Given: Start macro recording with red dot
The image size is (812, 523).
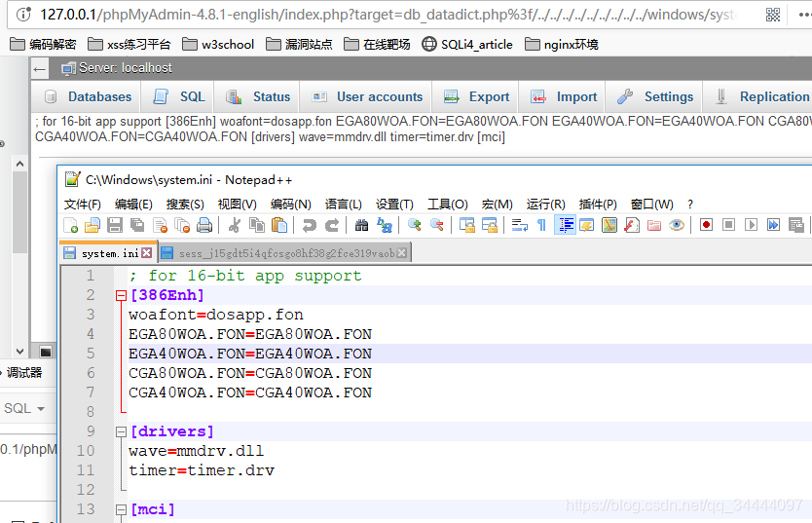Looking at the screenshot, I should tap(706, 225).
